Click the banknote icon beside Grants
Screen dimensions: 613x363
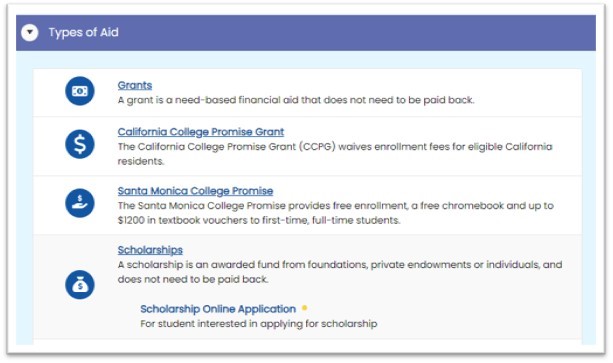[80, 91]
